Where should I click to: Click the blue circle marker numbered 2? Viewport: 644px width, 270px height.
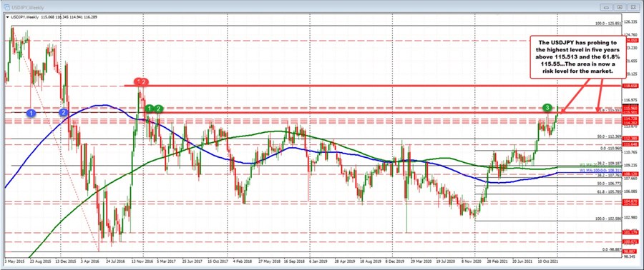63,112
